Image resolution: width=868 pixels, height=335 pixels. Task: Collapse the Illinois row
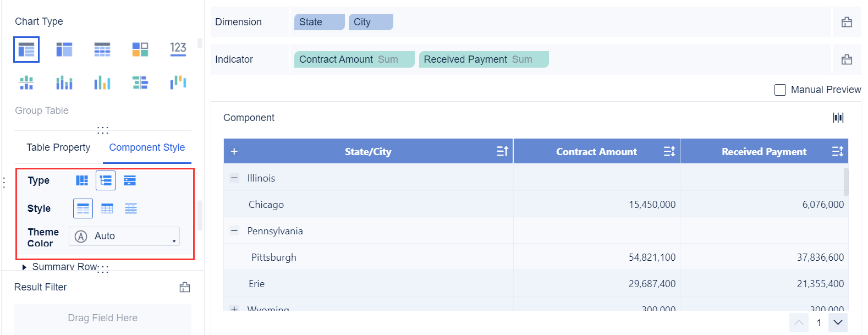234,178
